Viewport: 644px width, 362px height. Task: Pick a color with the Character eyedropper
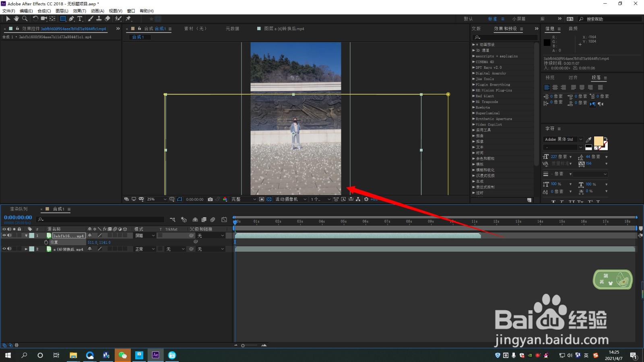click(x=589, y=140)
